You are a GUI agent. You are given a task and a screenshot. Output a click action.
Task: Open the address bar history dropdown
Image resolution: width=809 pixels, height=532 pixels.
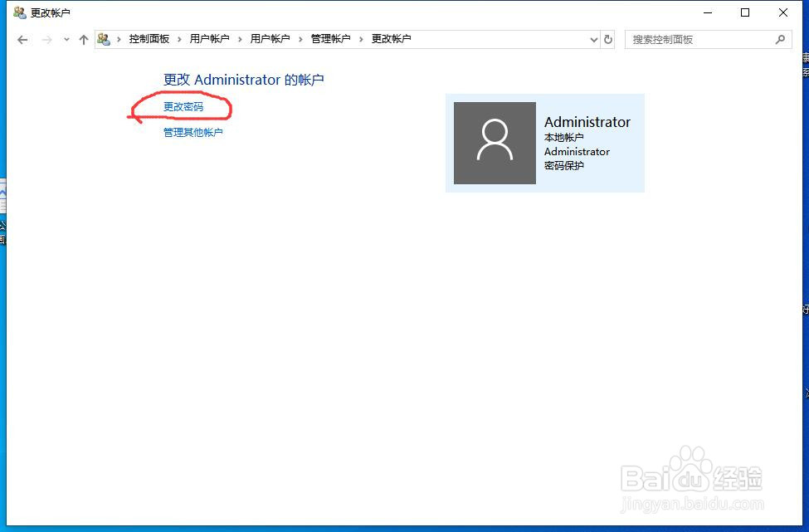[592, 39]
